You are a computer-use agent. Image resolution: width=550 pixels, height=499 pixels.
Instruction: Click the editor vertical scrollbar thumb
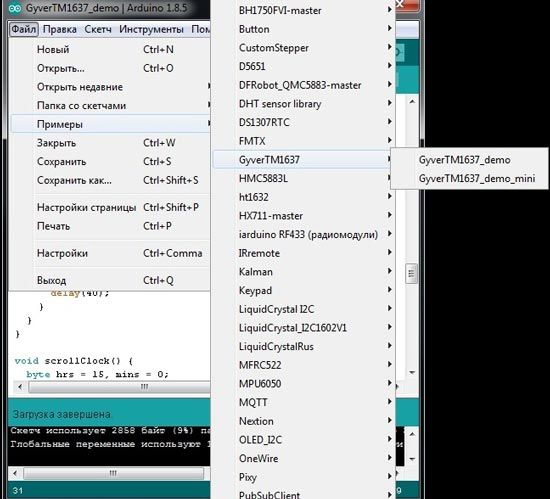coord(412,274)
